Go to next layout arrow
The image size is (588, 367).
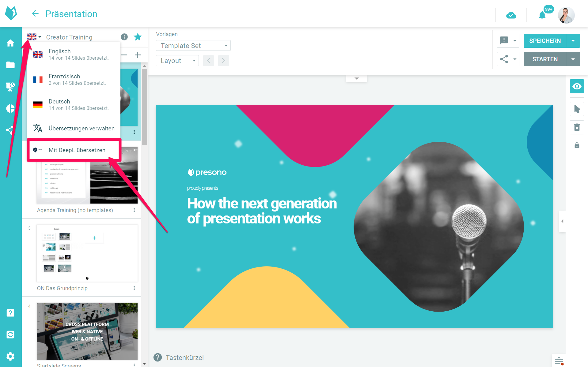coord(224,61)
